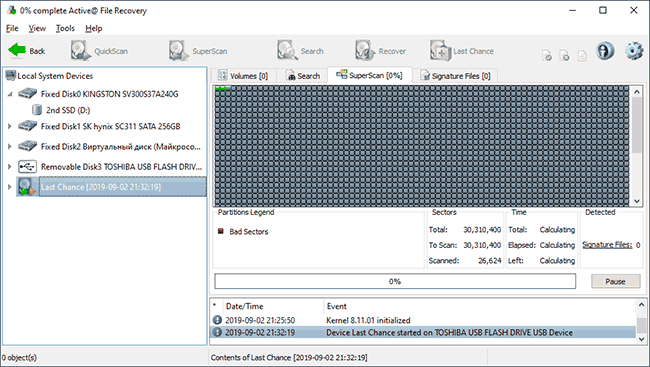This screenshot has height=367, width=650.
Task: Open the Help menu
Action: coord(94,28)
